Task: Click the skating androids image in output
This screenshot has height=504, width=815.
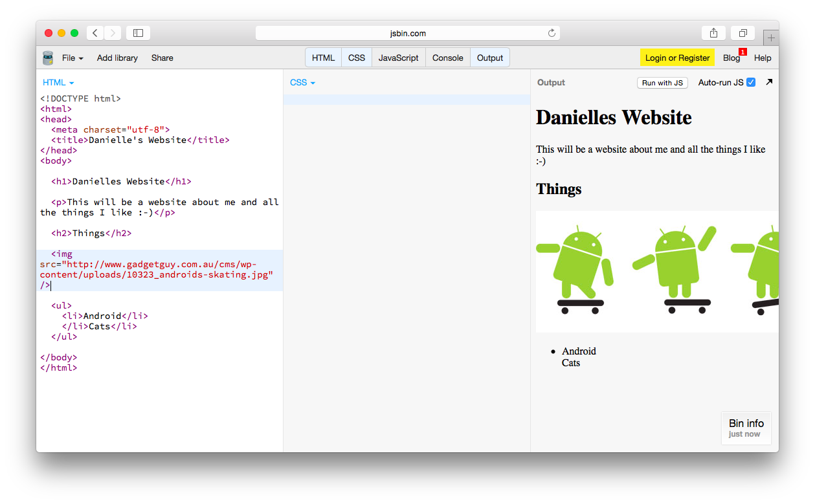Action: pos(657,272)
